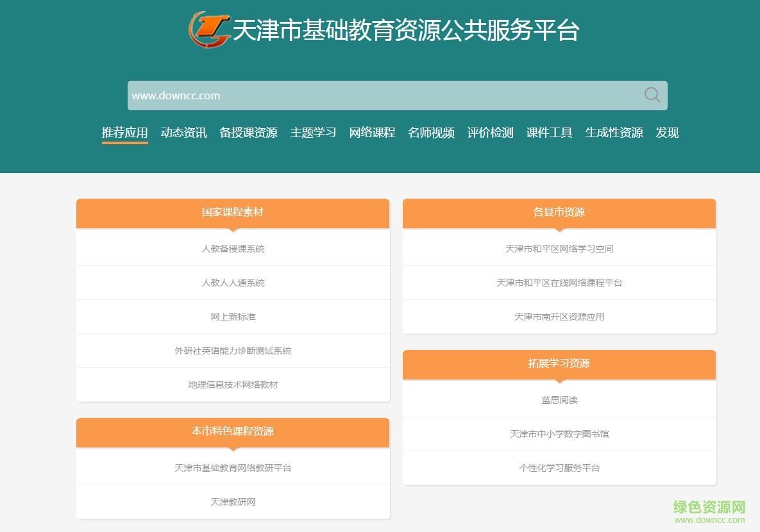Open the 主题学习 menu item
This screenshot has height=532, width=760.
pos(312,133)
